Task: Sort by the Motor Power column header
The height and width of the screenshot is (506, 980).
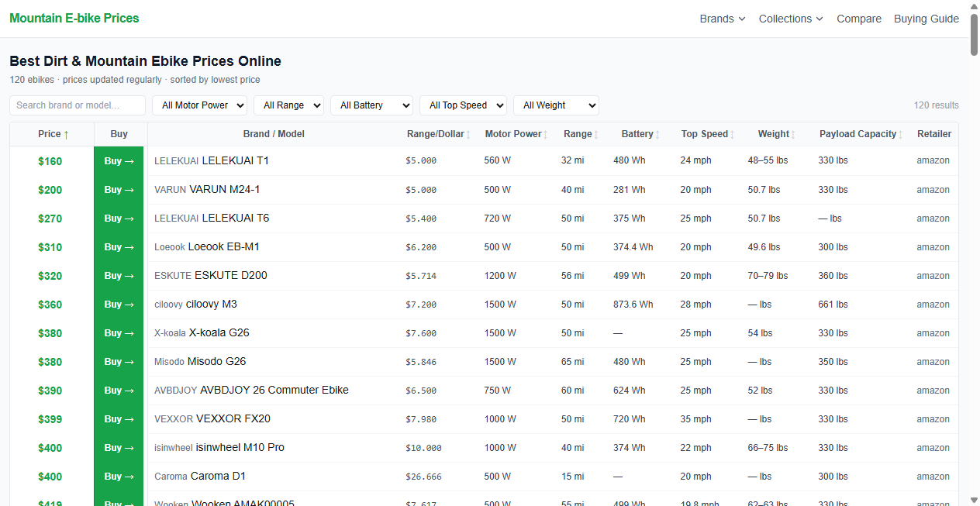Action: pyautogui.click(x=516, y=134)
